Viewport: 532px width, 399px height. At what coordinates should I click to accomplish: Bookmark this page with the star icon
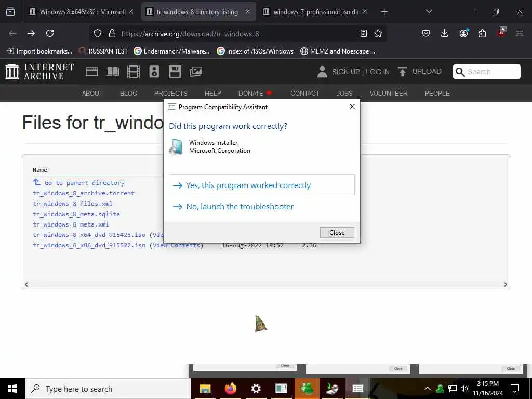click(378, 33)
